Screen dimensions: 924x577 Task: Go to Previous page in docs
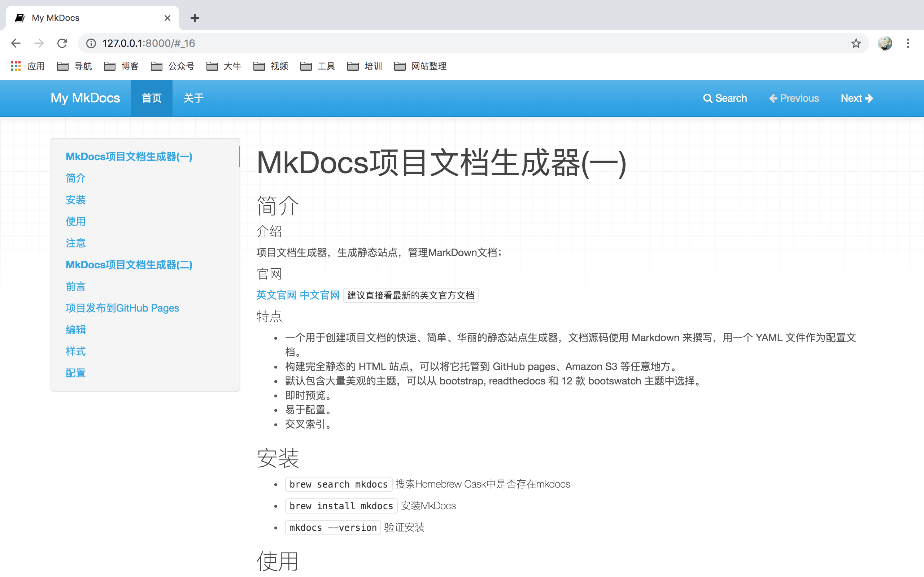pos(793,98)
